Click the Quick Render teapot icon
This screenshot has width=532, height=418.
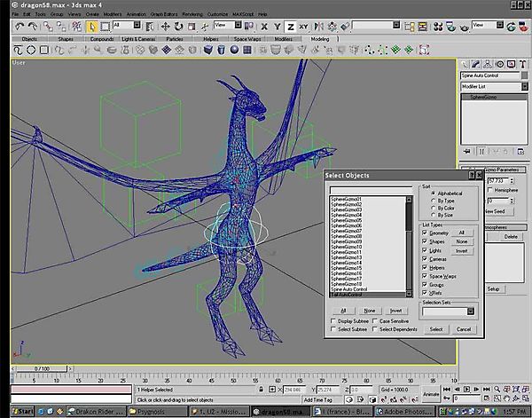click(x=464, y=26)
